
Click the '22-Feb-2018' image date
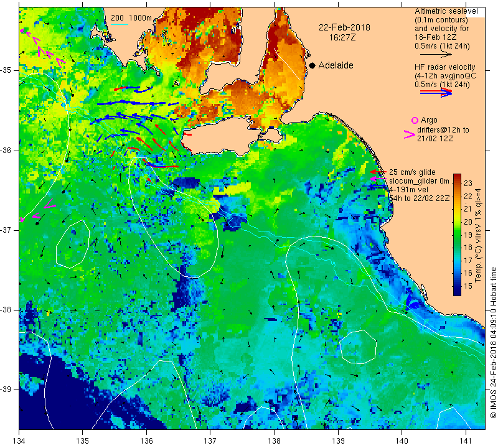(x=344, y=27)
